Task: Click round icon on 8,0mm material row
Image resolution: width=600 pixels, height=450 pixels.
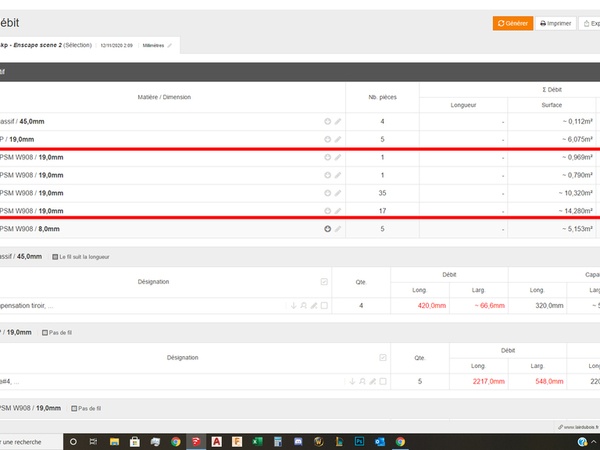Action: pyautogui.click(x=327, y=229)
